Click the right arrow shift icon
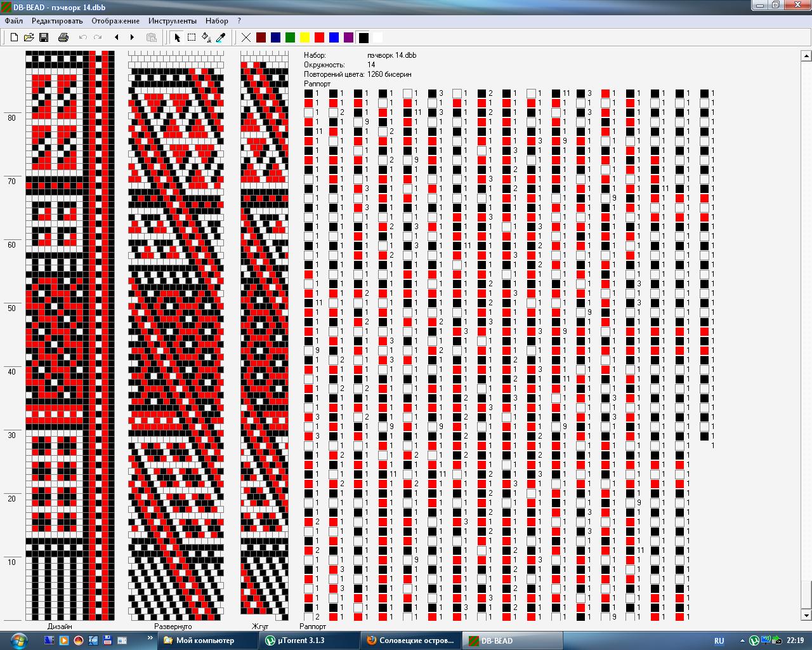Screen dimensions: 812x650 pos(132,37)
